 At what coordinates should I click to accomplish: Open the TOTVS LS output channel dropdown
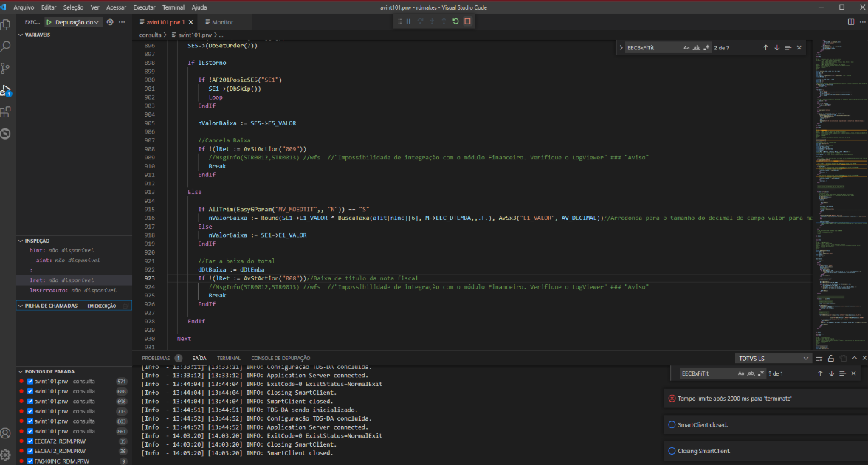tap(773, 357)
